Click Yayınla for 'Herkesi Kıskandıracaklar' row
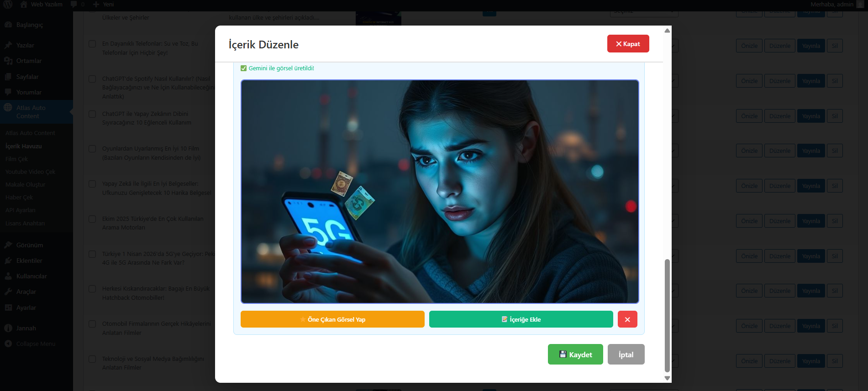This screenshot has width=868, height=391. 811,291
